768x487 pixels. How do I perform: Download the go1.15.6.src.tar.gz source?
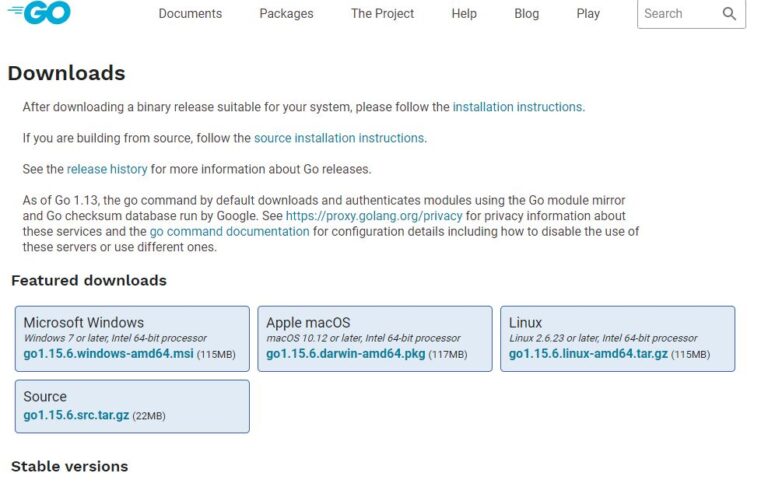click(x=76, y=415)
